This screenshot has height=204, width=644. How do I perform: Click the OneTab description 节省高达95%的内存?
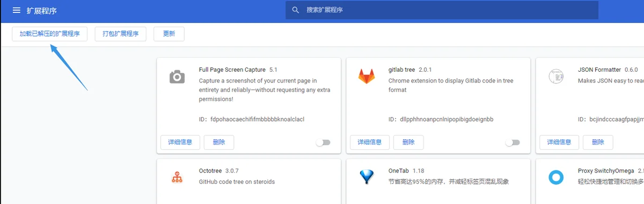pos(449,182)
